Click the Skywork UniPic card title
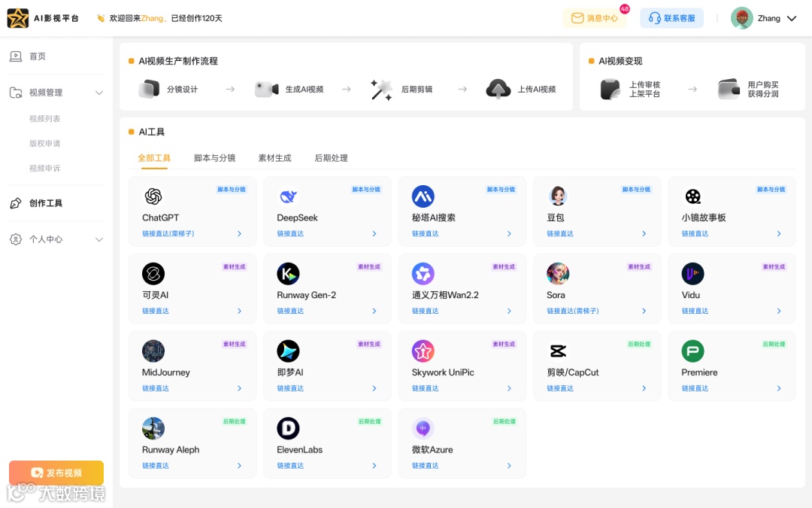 [x=443, y=373]
